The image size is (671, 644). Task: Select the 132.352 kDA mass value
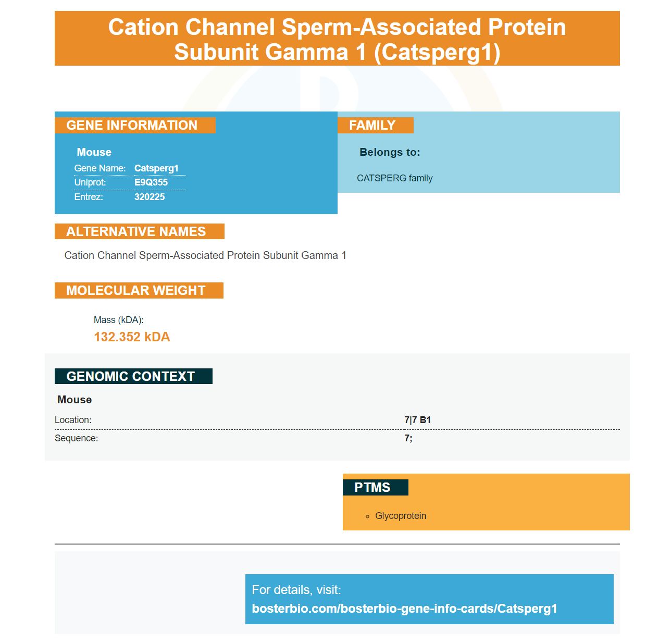[132, 337]
